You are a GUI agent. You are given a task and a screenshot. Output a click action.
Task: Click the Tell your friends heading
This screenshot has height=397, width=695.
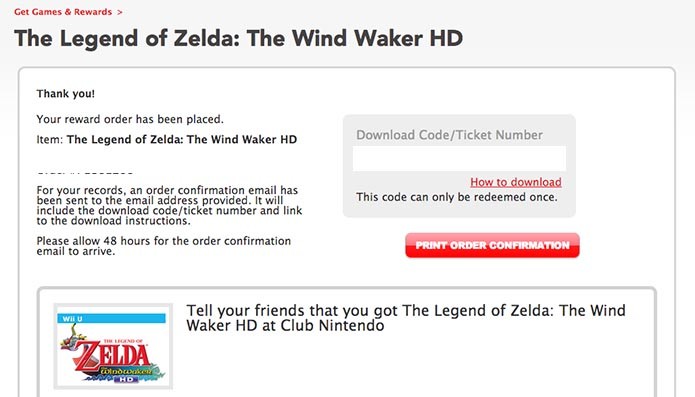click(406, 318)
